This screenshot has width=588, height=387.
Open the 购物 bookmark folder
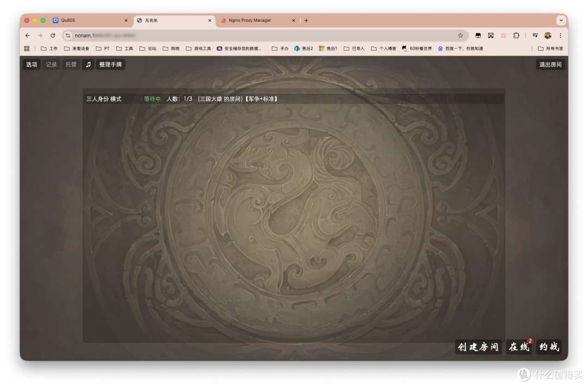[171, 48]
